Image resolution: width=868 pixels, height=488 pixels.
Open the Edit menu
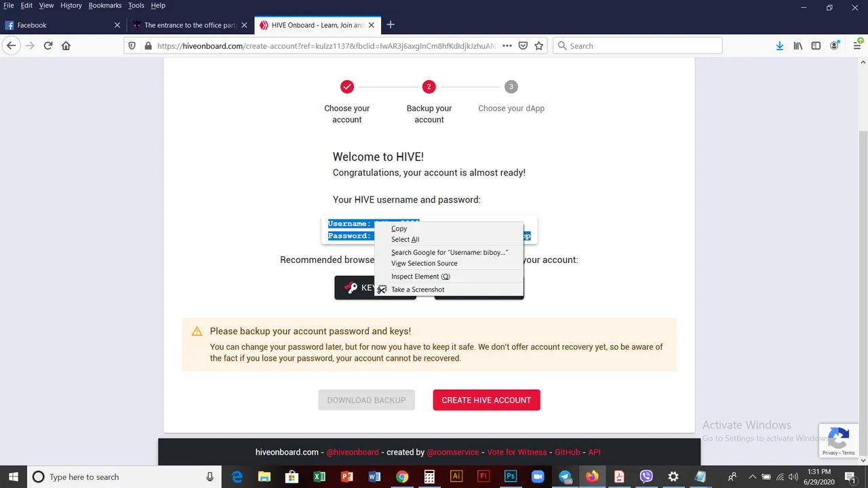click(26, 5)
